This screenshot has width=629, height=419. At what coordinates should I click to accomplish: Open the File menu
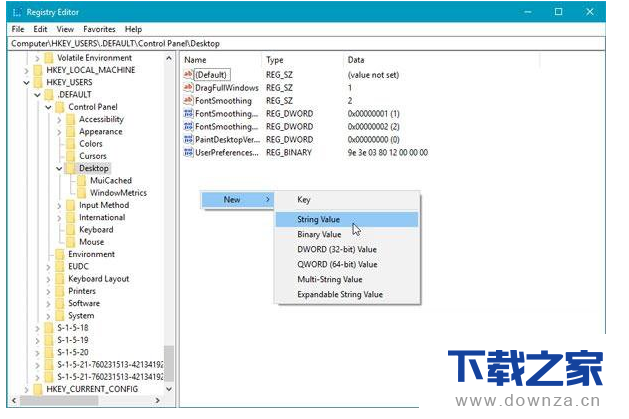pos(18,29)
